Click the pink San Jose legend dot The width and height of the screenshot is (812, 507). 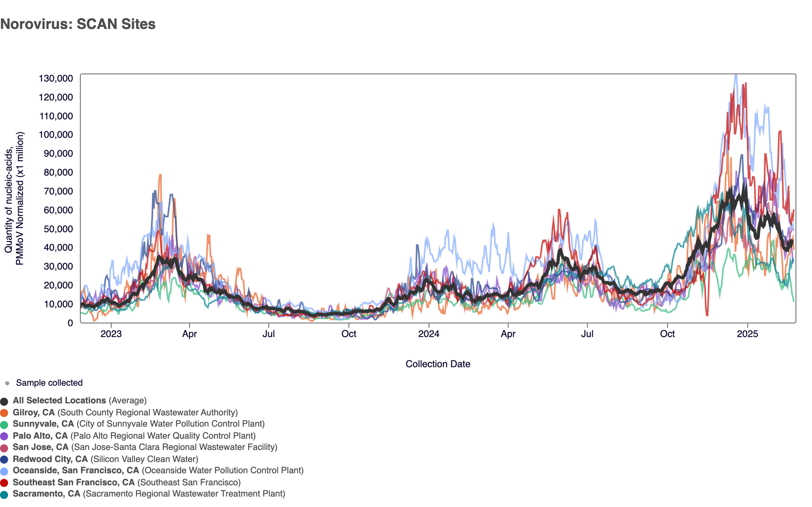click(x=4, y=448)
